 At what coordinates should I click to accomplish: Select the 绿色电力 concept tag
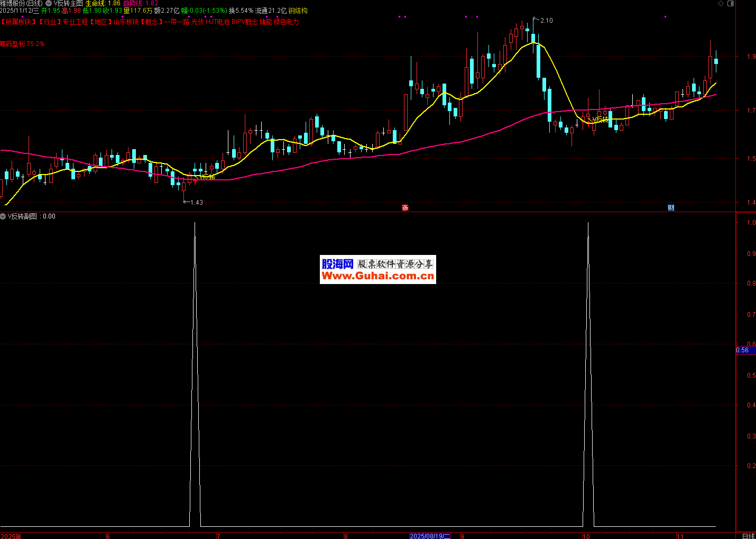click(286, 22)
